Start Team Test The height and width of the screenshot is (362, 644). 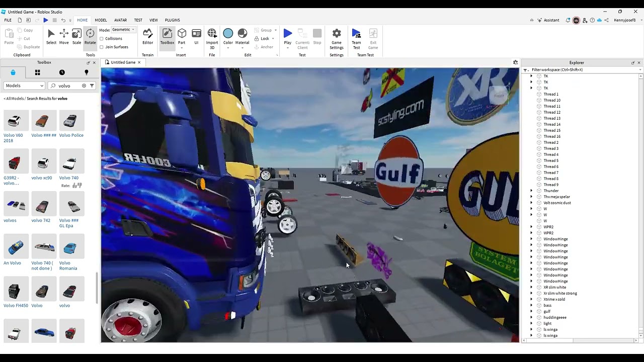[x=356, y=38]
